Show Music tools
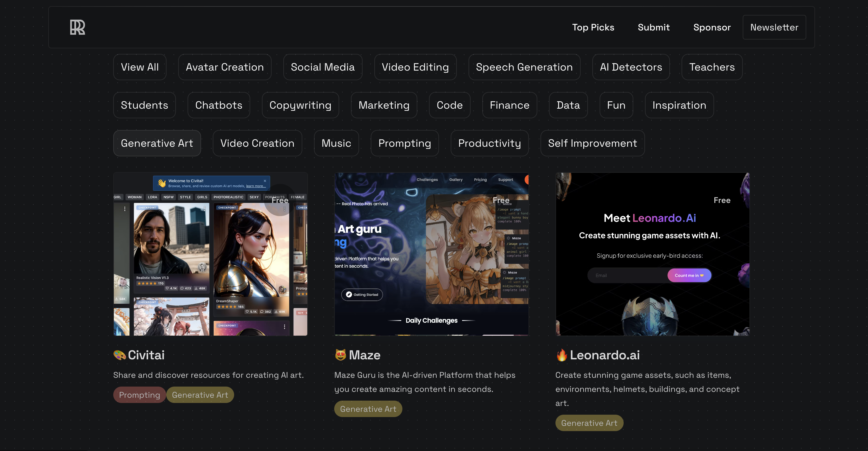Viewport: 868px width, 451px height. click(x=337, y=143)
